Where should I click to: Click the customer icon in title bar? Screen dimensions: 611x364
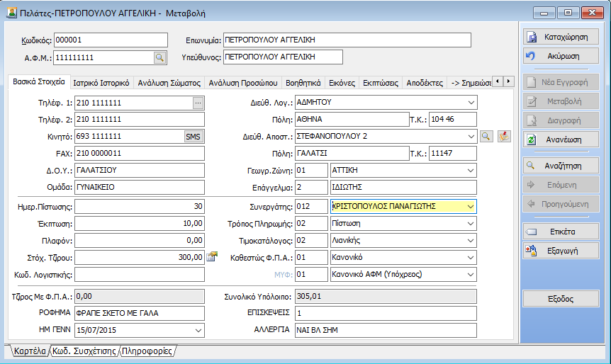click(x=11, y=13)
